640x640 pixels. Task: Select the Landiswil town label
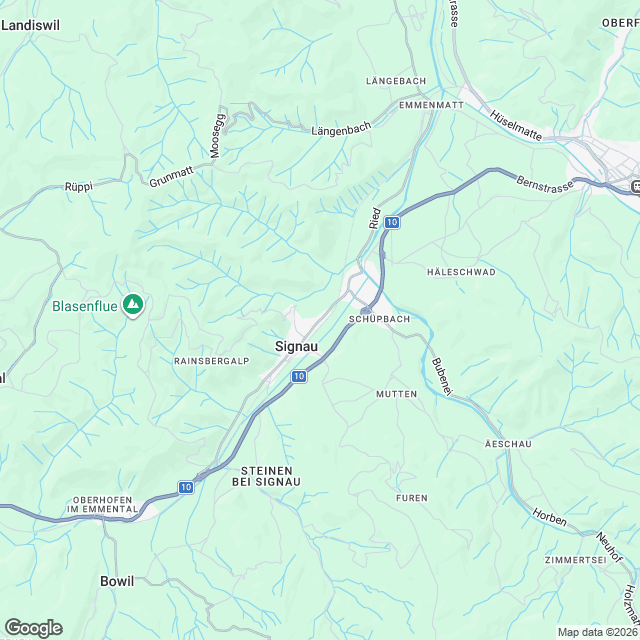coord(30,25)
